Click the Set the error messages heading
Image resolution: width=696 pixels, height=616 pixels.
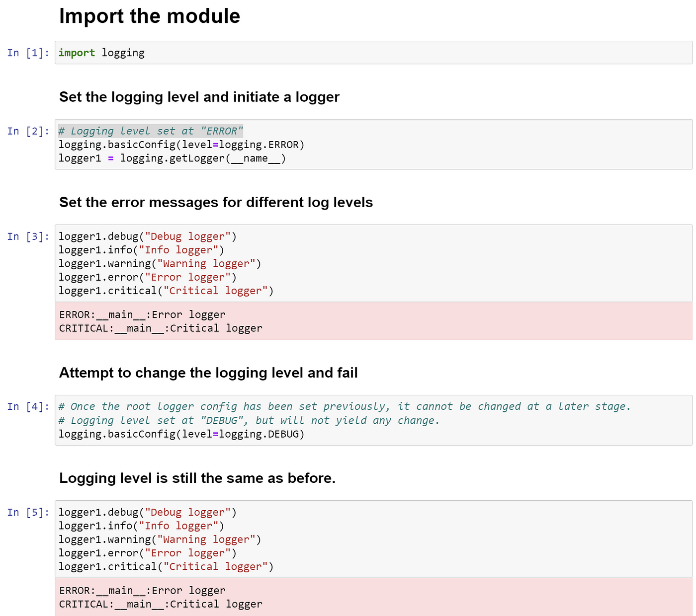click(216, 202)
